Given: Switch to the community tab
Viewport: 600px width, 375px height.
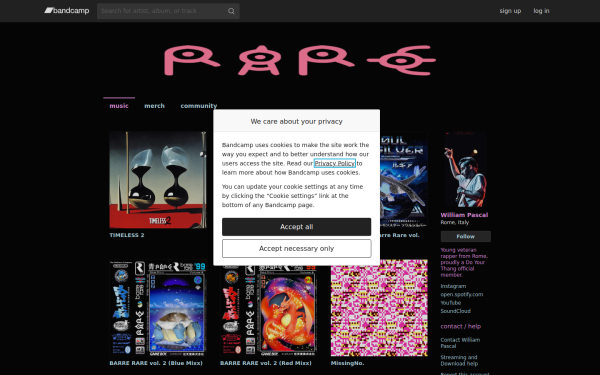Looking at the screenshot, I should coord(199,106).
